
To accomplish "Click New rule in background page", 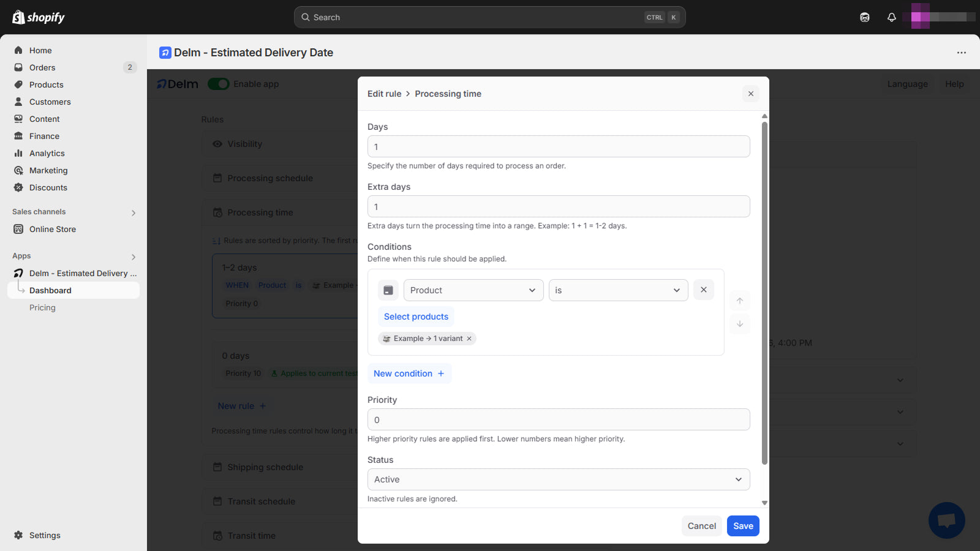I will click(242, 406).
